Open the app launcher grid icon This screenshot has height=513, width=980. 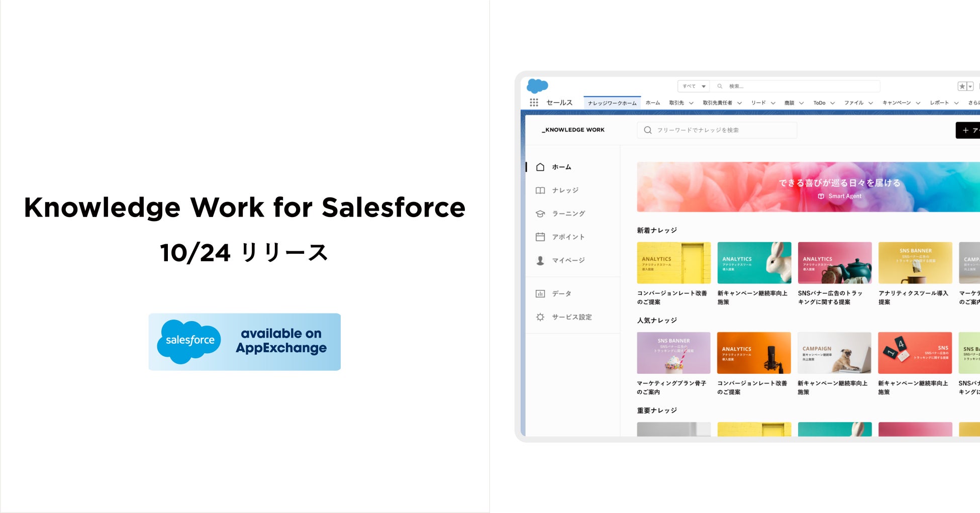click(x=534, y=102)
